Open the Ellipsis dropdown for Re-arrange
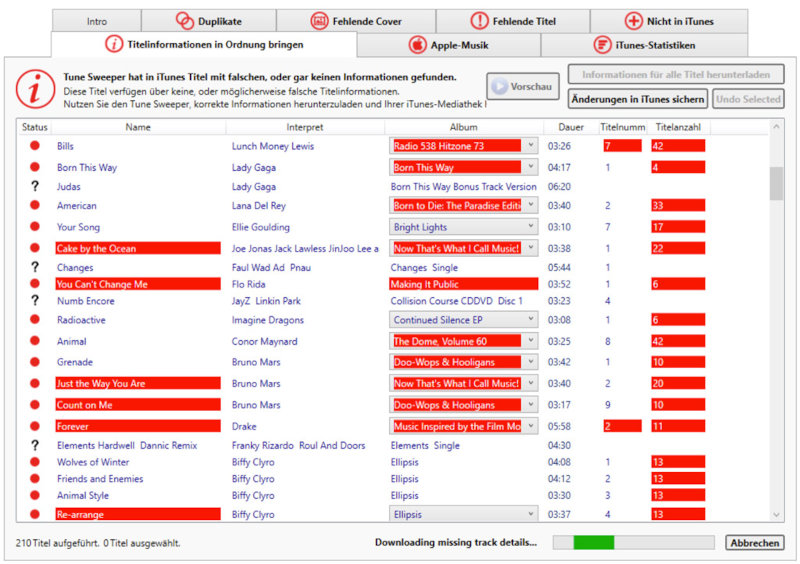 click(531, 514)
